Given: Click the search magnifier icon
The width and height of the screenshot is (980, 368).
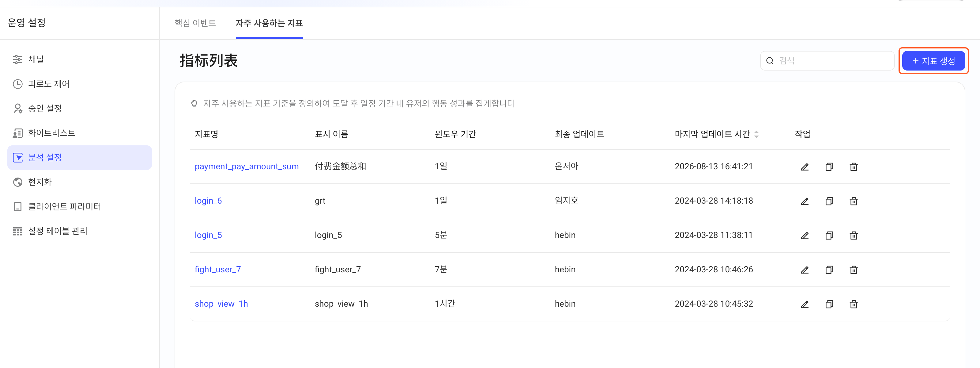Looking at the screenshot, I should [x=770, y=61].
